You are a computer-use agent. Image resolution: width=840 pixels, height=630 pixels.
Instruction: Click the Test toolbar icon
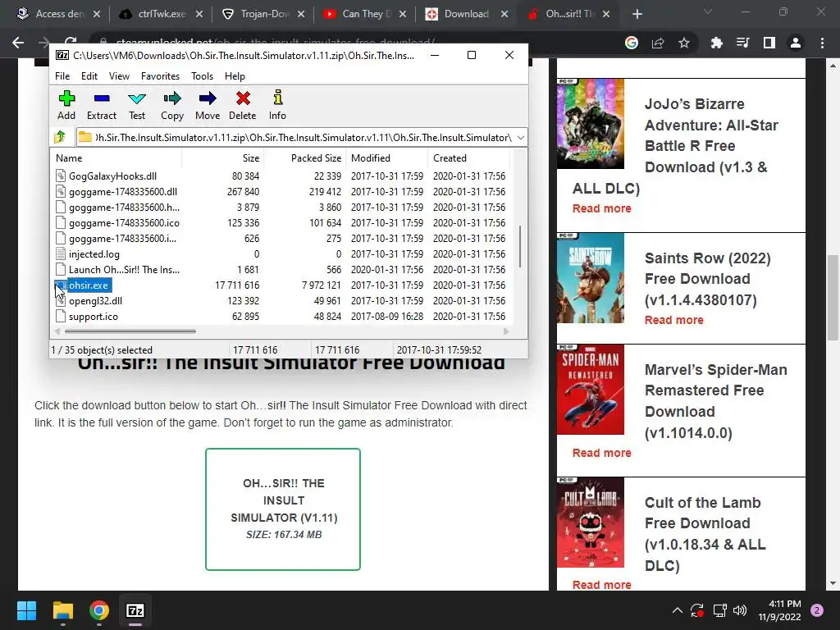coord(137,105)
